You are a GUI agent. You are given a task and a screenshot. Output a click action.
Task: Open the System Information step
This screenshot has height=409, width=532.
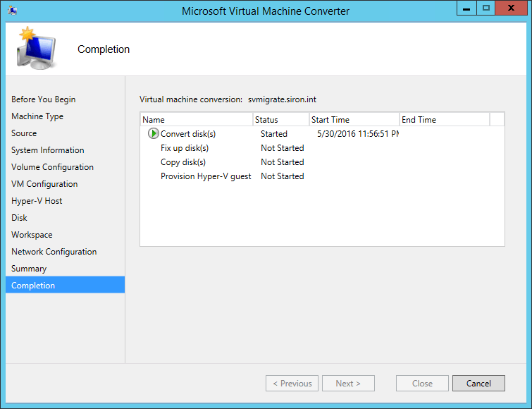[47, 150]
